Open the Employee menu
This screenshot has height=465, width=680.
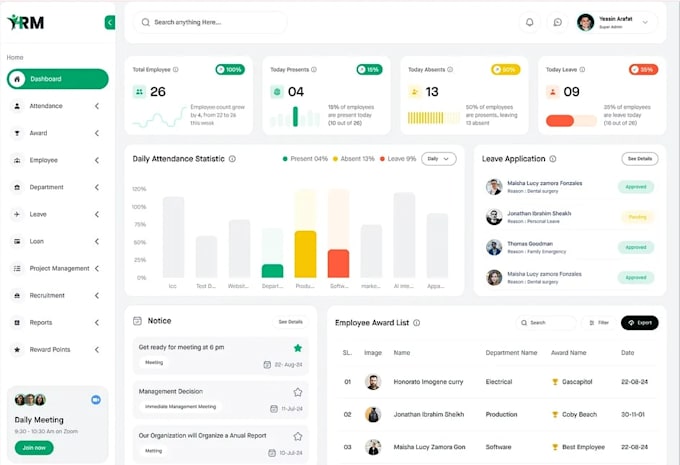pos(43,160)
